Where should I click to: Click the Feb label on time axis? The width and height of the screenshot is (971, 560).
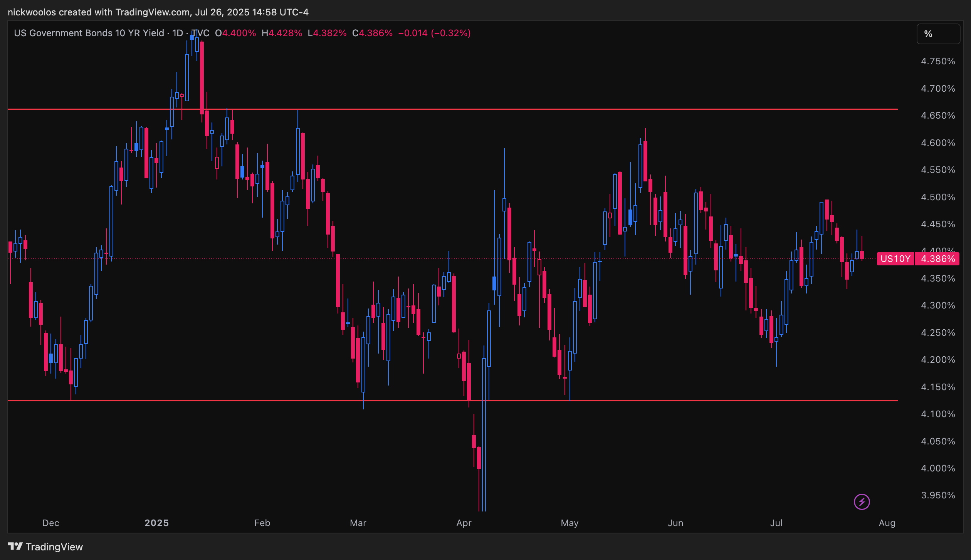click(262, 523)
